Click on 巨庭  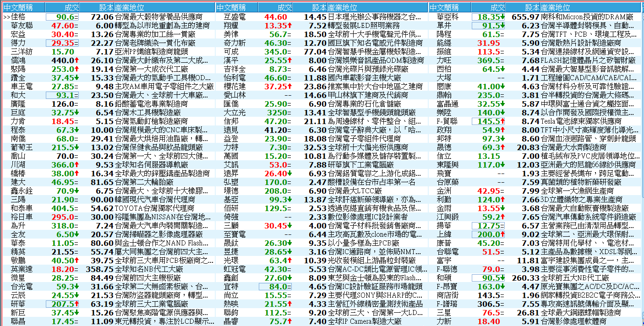click(x=18, y=112)
